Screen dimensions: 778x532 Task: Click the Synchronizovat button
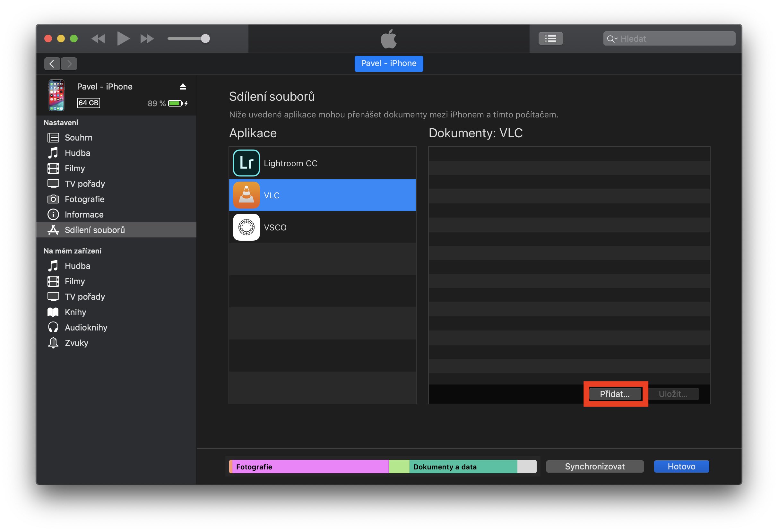[x=594, y=467]
